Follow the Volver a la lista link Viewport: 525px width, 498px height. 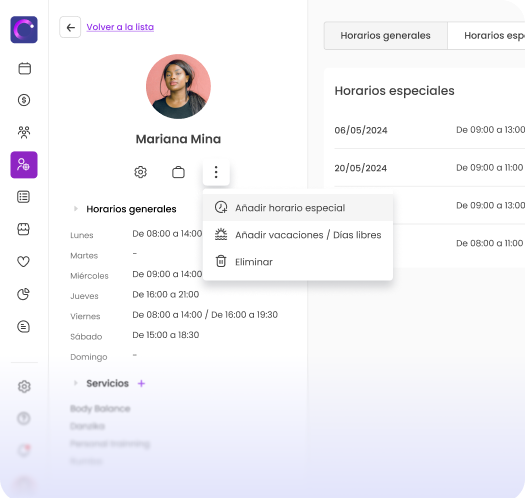(x=120, y=27)
